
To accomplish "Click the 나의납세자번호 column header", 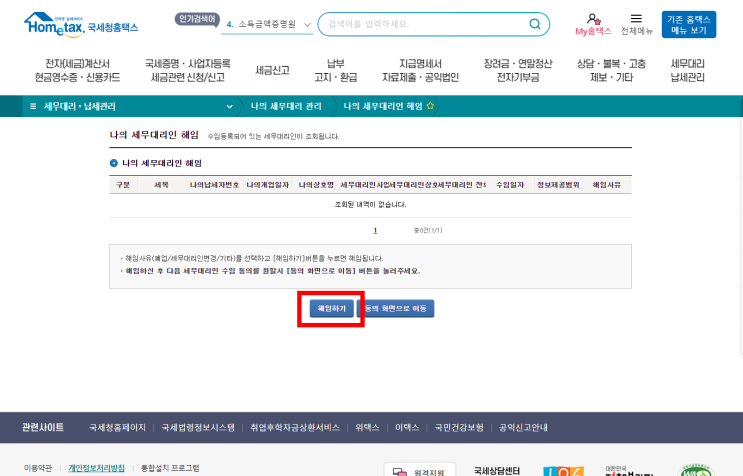I will [214, 185].
